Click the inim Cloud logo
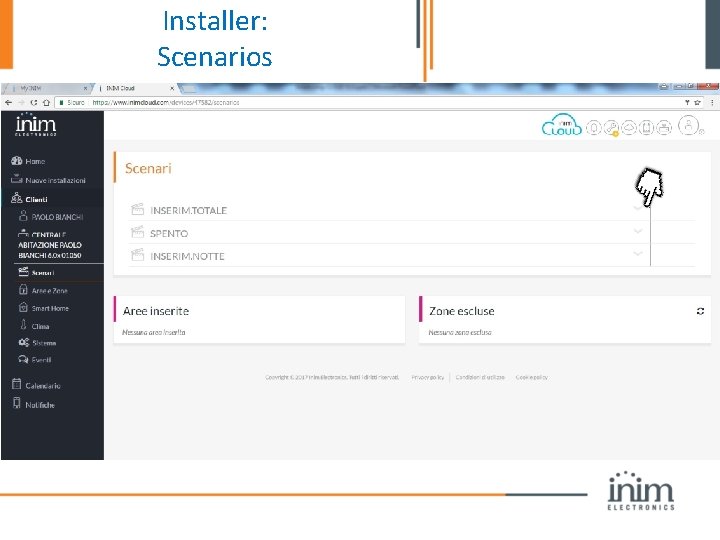Screen dimensions: 720x540 [562, 125]
